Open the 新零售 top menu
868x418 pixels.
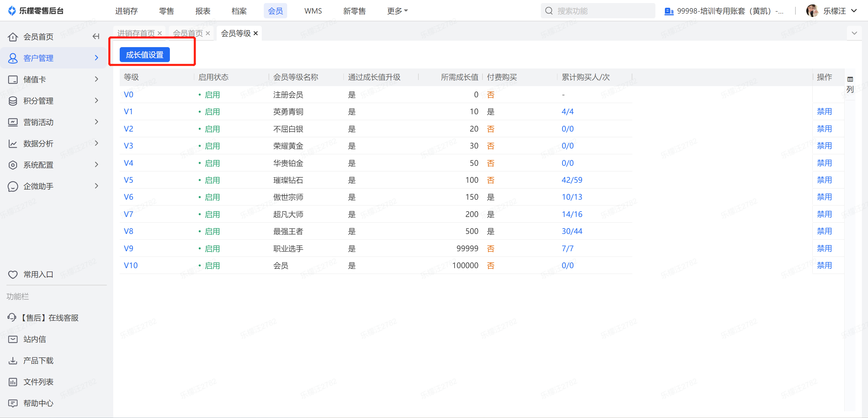coord(354,11)
